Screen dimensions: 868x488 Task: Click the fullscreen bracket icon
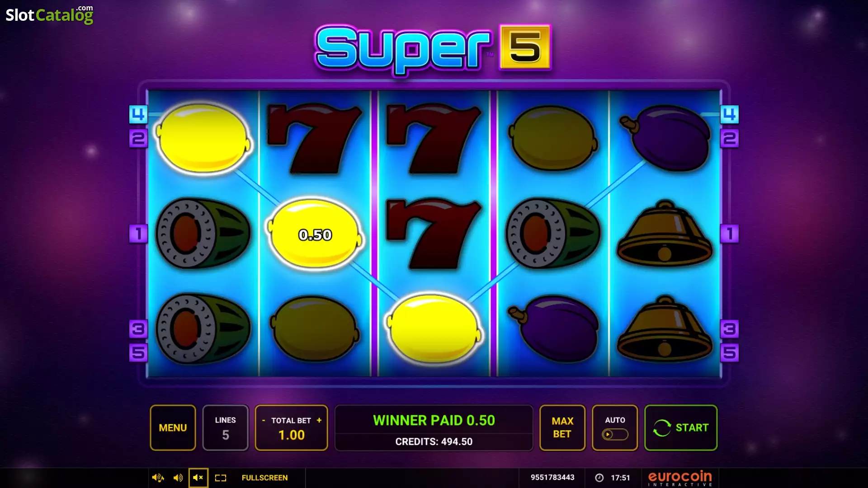[x=221, y=478]
